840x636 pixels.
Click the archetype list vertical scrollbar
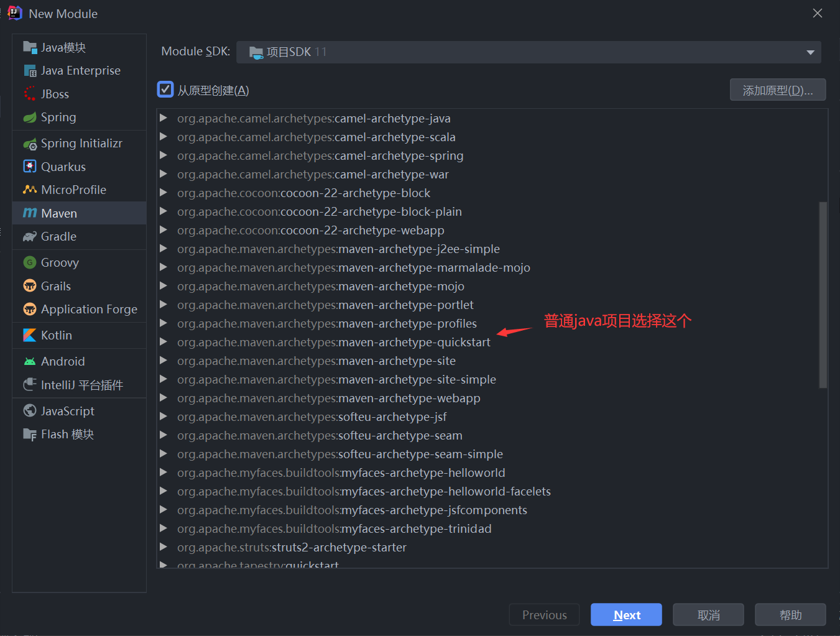[x=823, y=295]
